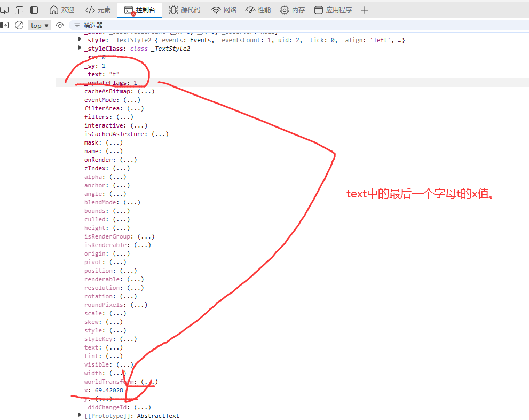Viewport: 529px width, 420px height.
Task: Invoke getter for origin (...)
Action: pos(121,253)
